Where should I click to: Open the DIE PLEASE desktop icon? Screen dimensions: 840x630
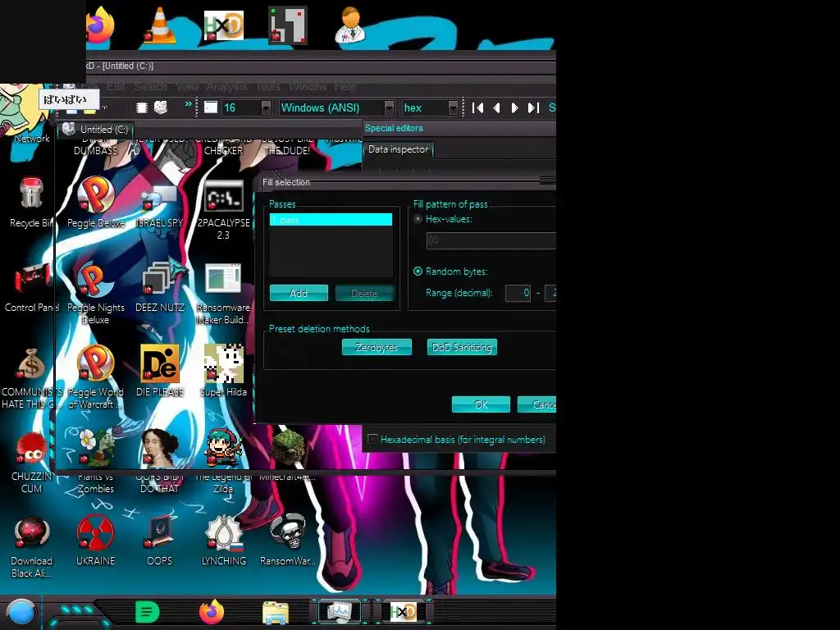(160, 371)
